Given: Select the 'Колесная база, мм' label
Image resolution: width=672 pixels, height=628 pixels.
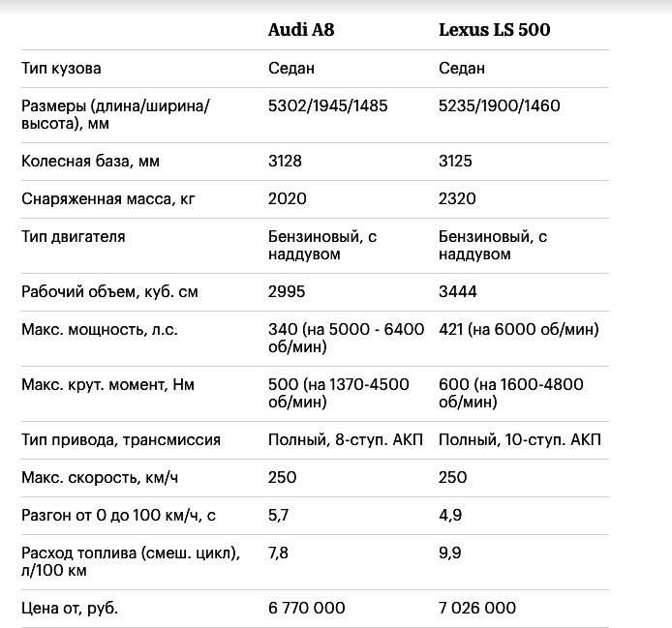Looking at the screenshot, I should (x=90, y=162).
